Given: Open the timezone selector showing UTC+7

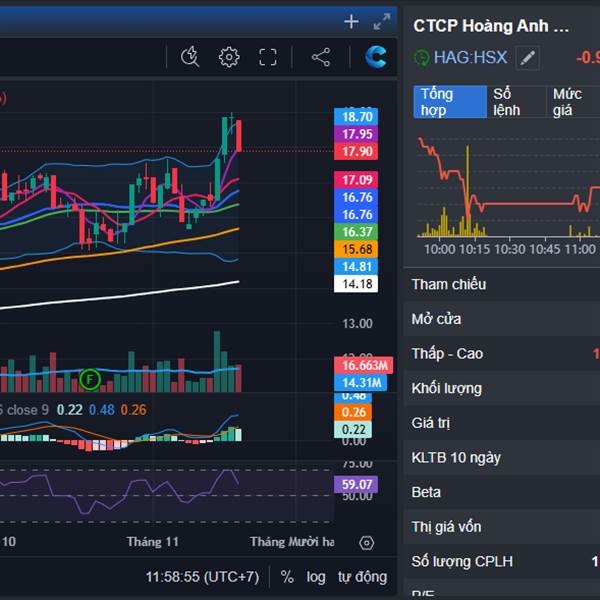Looking at the screenshot, I should pos(202,577).
